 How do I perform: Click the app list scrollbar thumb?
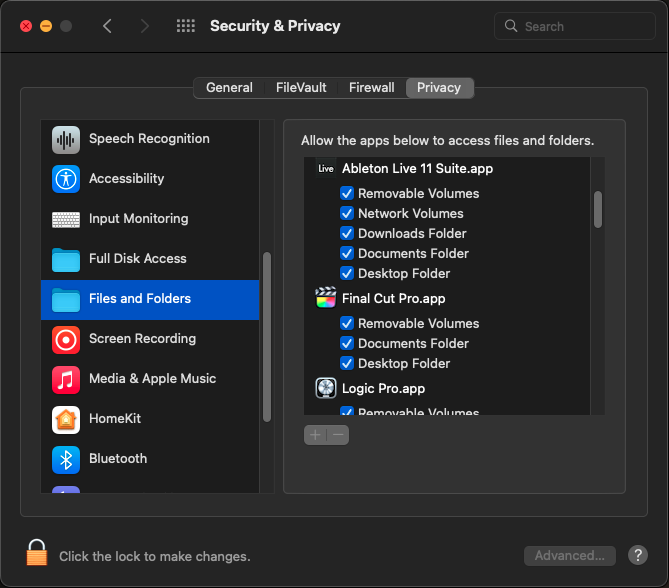pyautogui.click(x=598, y=210)
